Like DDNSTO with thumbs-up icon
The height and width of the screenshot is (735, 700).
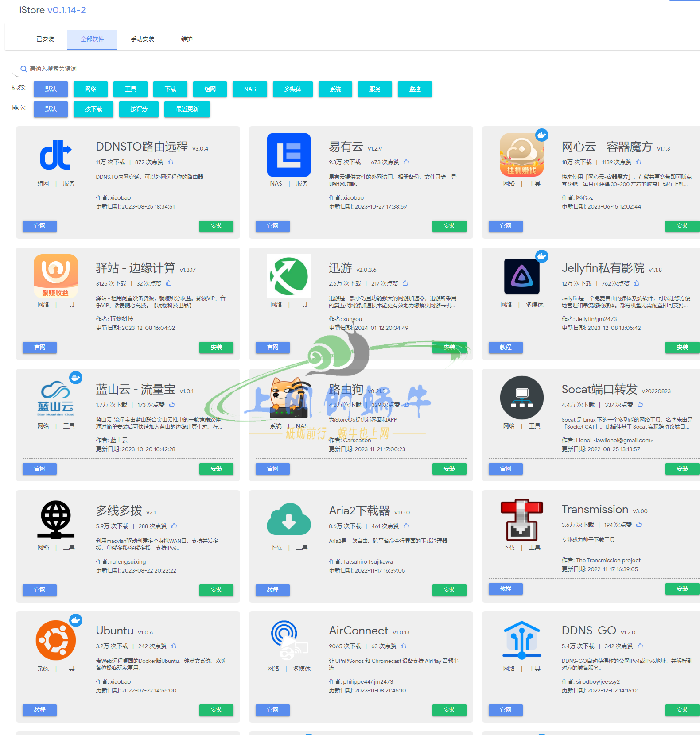(171, 162)
